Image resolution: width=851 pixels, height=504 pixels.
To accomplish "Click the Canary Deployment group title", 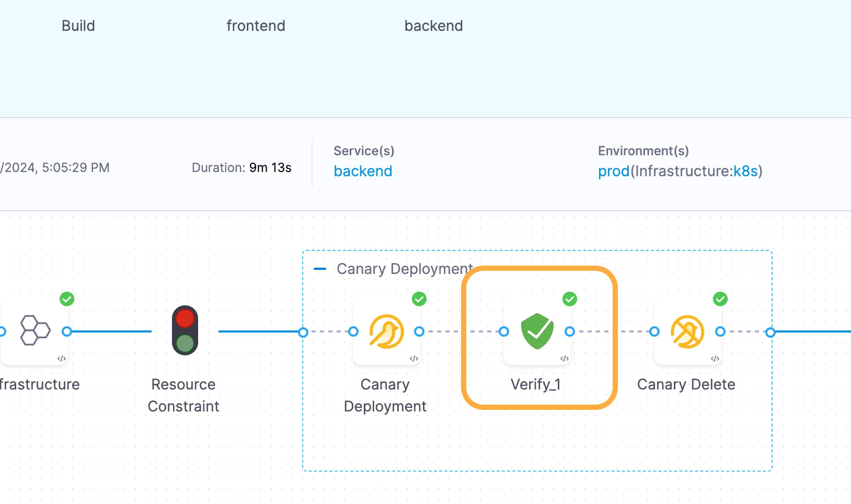I will coord(405,269).
